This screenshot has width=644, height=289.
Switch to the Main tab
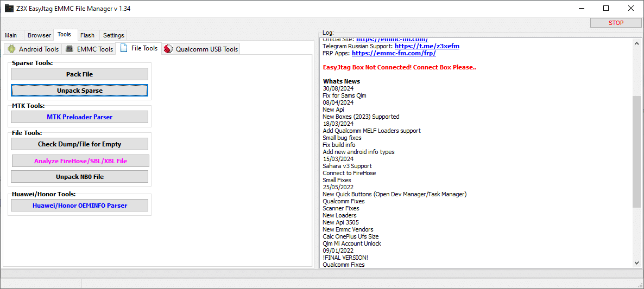click(11, 35)
